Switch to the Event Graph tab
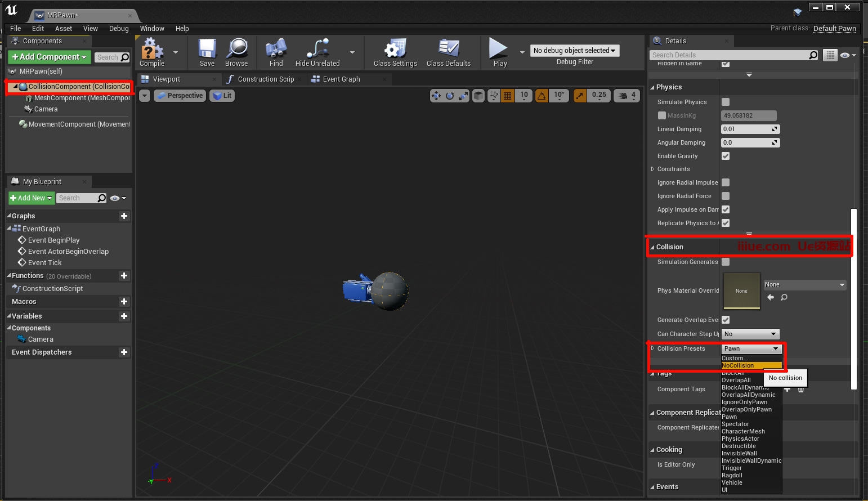 coord(341,79)
